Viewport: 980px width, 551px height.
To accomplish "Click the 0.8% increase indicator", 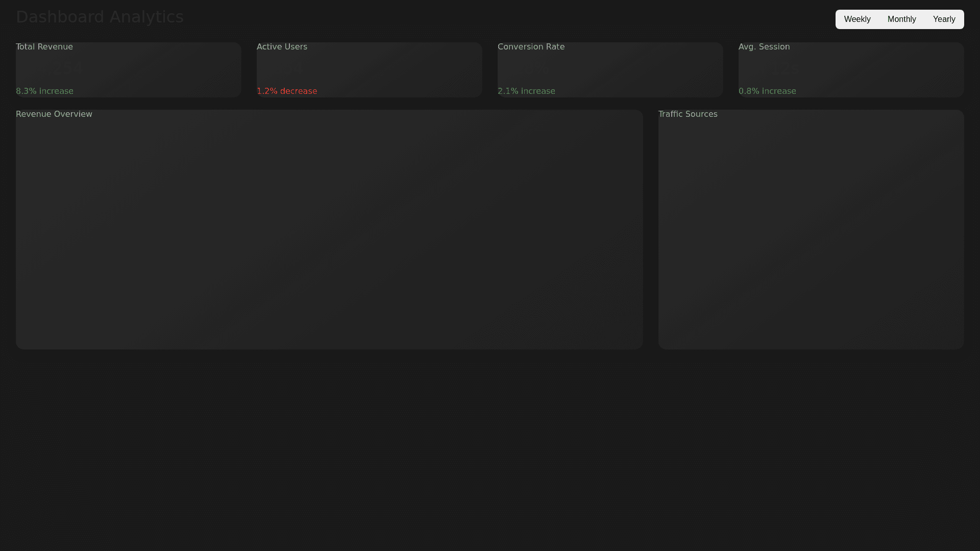I will point(767,91).
